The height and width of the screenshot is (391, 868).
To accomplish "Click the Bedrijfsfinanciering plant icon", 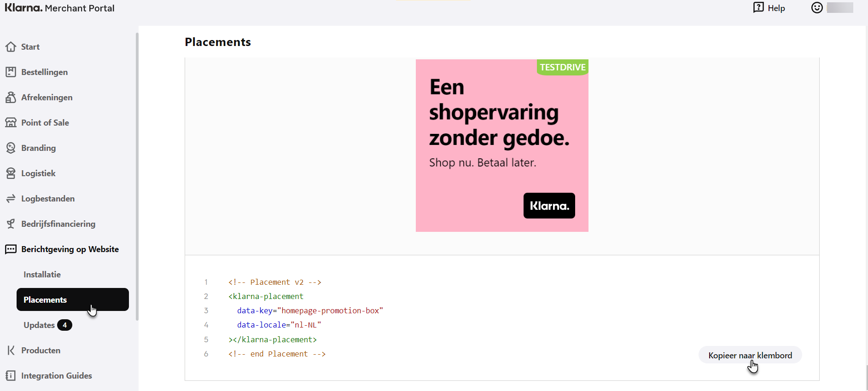I will click(x=11, y=224).
